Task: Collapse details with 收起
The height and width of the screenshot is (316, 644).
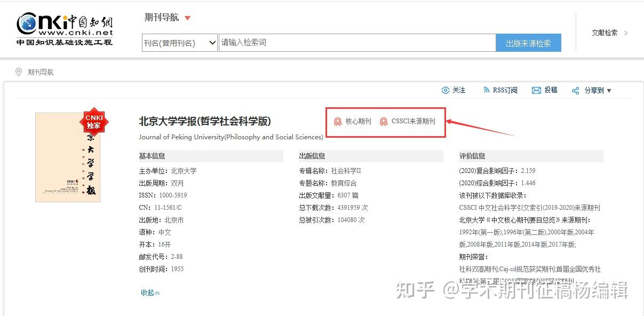Action: pos(150,293)
